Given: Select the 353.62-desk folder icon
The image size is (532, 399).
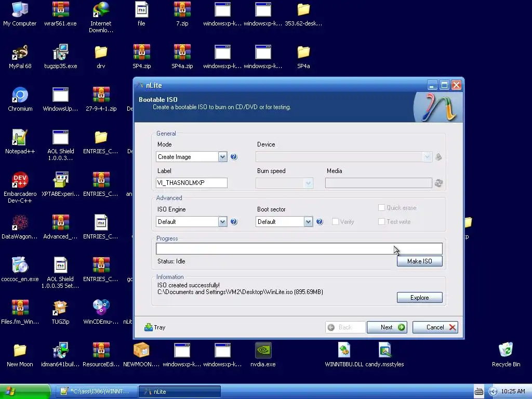Looking at the screenshot, I should pos(303,14).
